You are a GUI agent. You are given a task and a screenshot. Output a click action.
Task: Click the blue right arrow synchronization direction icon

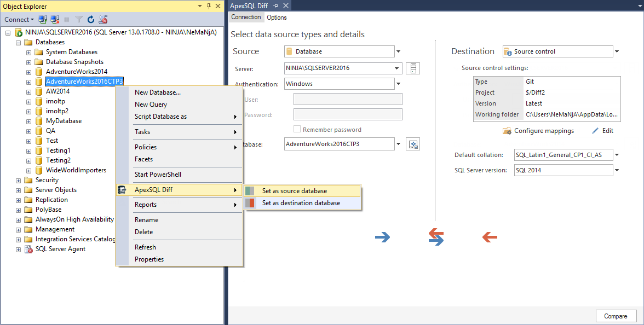[382, 237]
